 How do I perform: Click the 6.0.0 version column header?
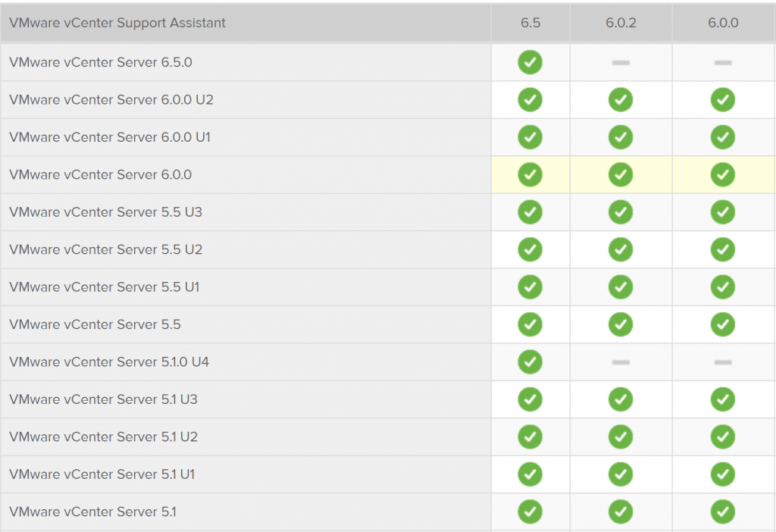[723, 23]
